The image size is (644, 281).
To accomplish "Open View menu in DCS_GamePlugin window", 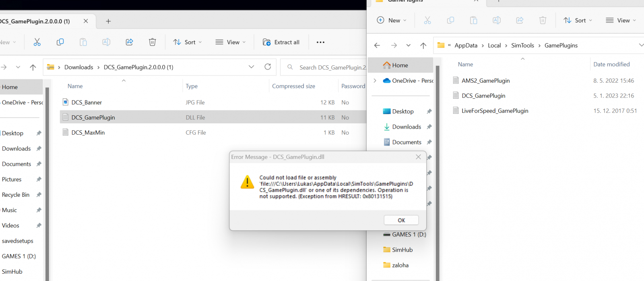I will coord(231,42).
